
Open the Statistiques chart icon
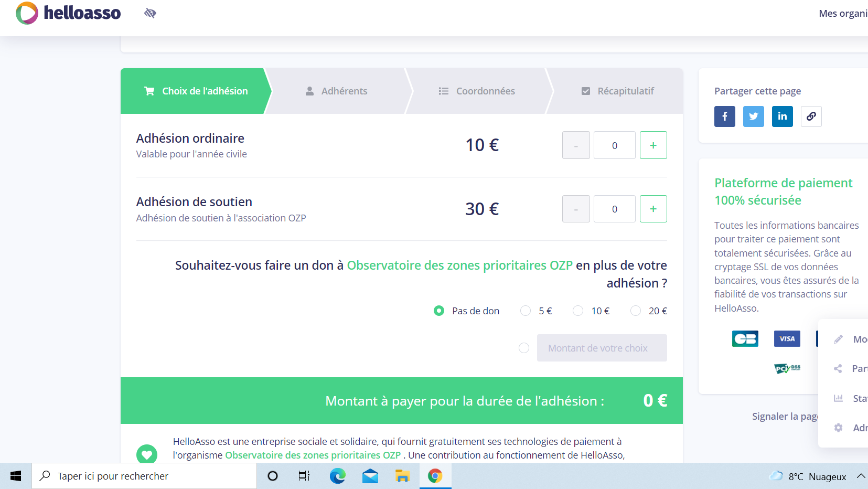click(838, 398)
